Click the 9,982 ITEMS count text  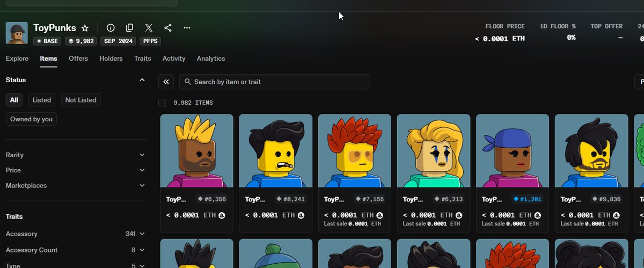193,103
